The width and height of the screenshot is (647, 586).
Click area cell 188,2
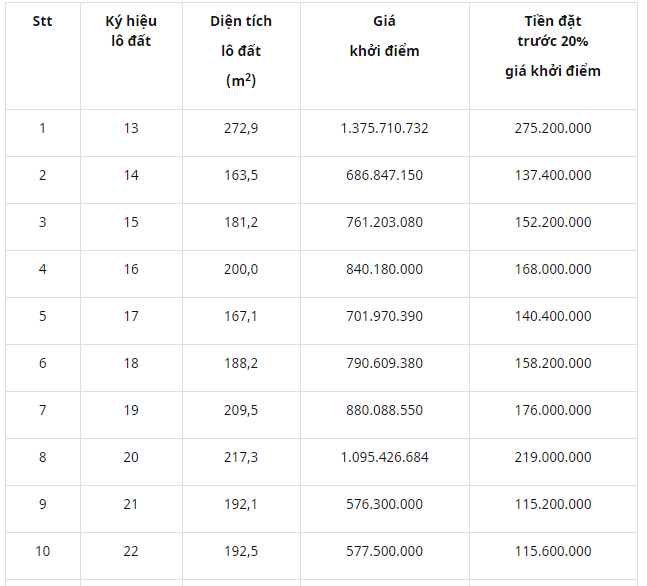tap(241, 364)
